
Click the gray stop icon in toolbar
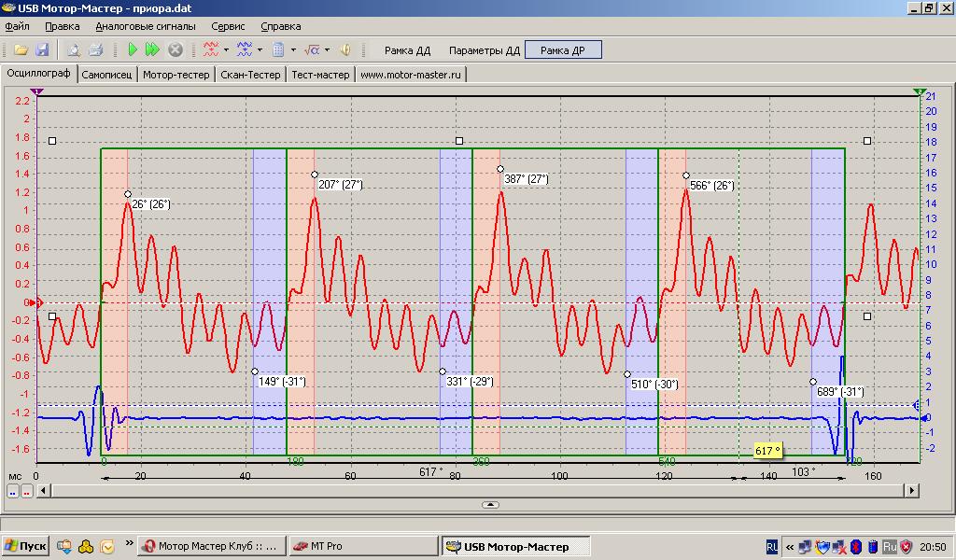click(175, 49)
